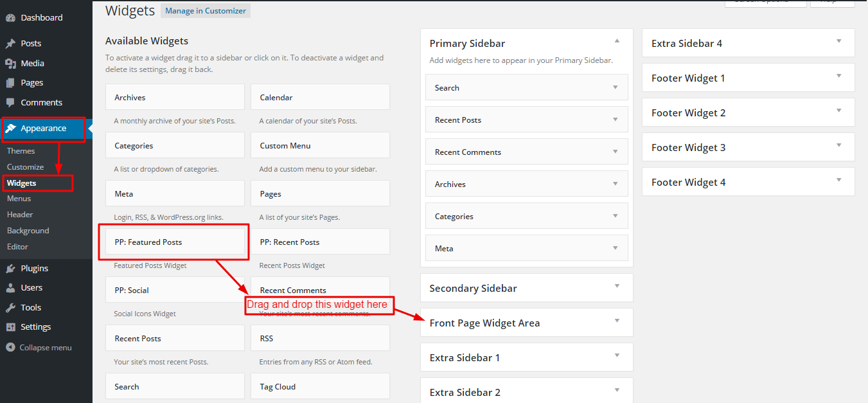Select the PP: Social widget
This screenshot has width=868, height=403.
[175, 290]
